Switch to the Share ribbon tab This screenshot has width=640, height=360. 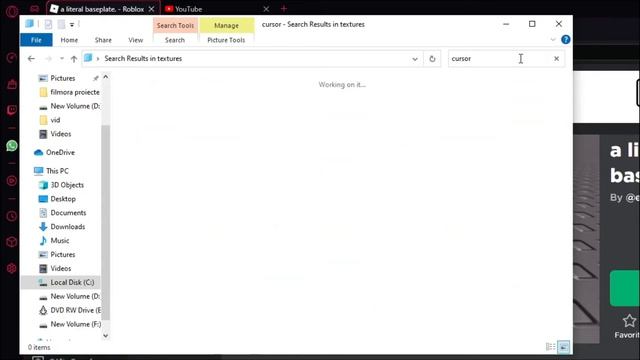tap(103, 40)
